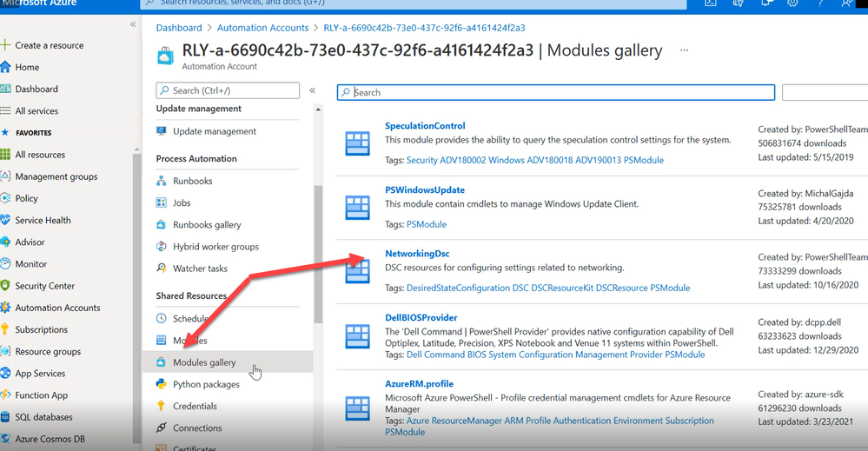
Task: Click the Dell Command tag under DellBIOSProvider
Action: point(435,355)
